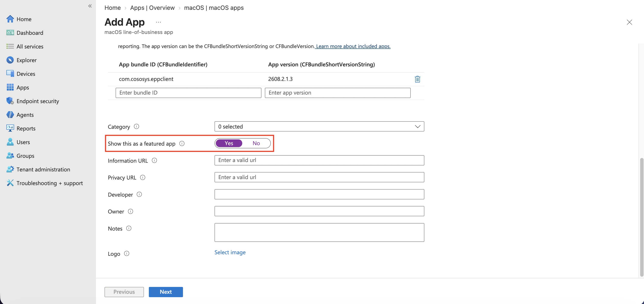Viewport: 644px width, 304px height.
Task: Delete the com.cososys.eppclient bundle row
Action: [x=417, y=79]
